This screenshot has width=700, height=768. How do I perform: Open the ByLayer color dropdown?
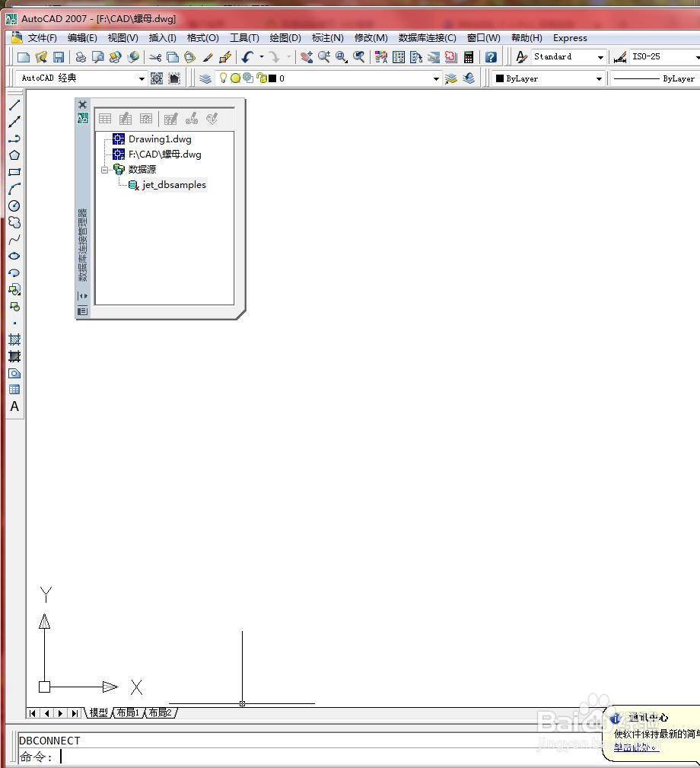599,78
